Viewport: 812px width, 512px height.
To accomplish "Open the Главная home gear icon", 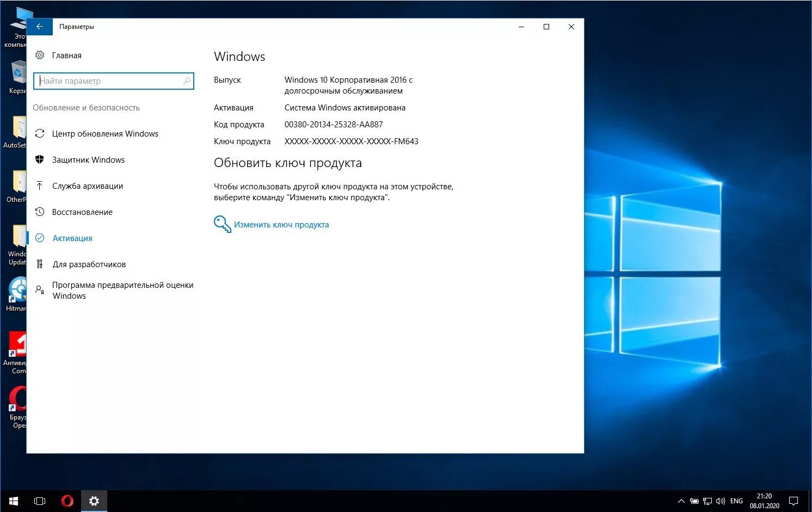I will pyautogui.click(x=40, y=55).
